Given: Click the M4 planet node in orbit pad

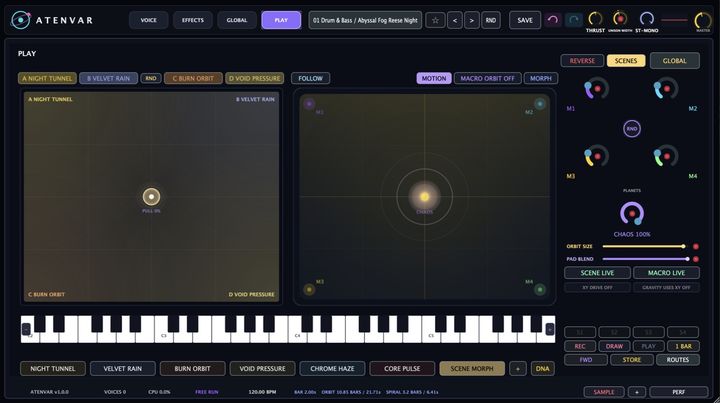Looking at the screenshot, I should point(540,289).
